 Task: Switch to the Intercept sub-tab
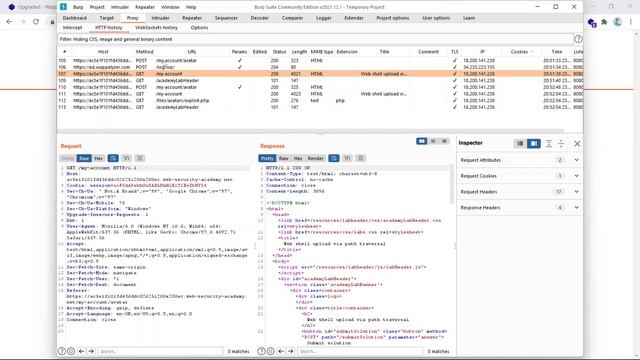72,27
